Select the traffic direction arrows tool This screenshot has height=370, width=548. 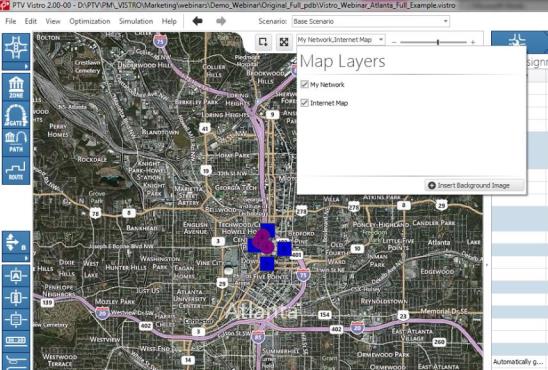click(x=16, y=243)
